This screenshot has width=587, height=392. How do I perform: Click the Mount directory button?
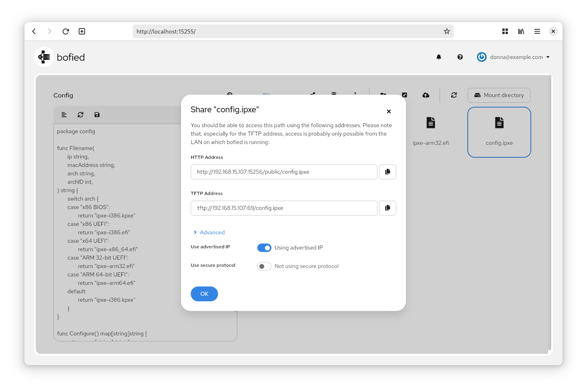(499, 95)
